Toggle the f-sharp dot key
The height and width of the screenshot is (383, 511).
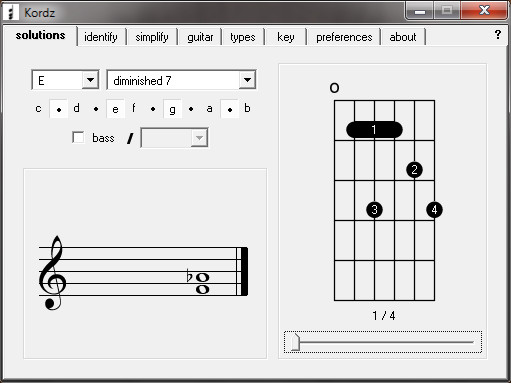tap(153, 109)
